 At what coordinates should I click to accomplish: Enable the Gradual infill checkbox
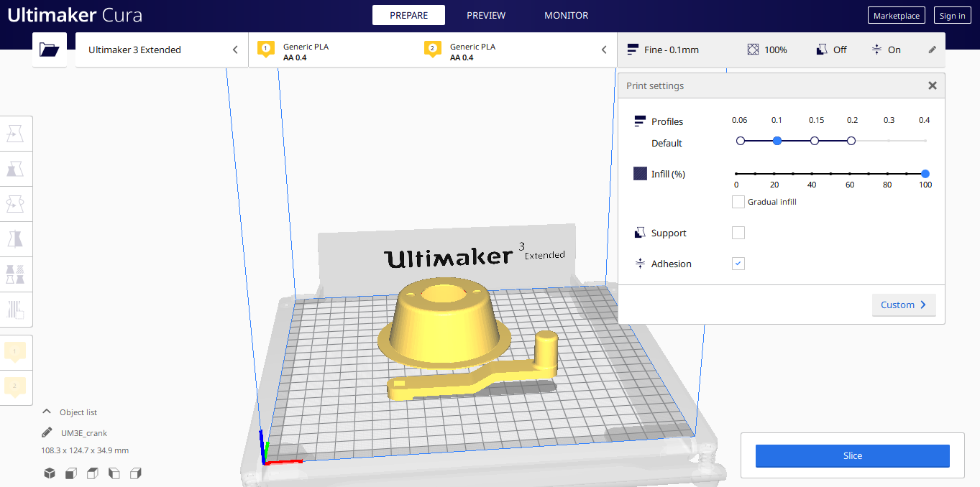pos(738,202)
